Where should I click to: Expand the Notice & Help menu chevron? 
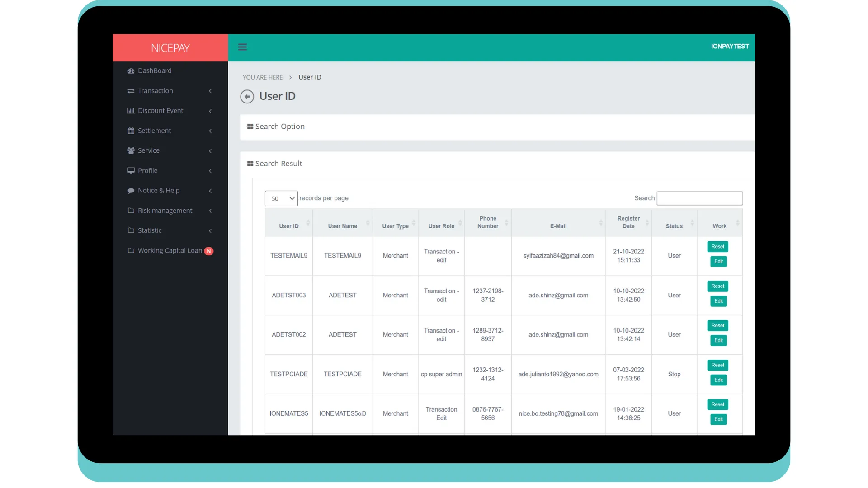pos(210,191)
